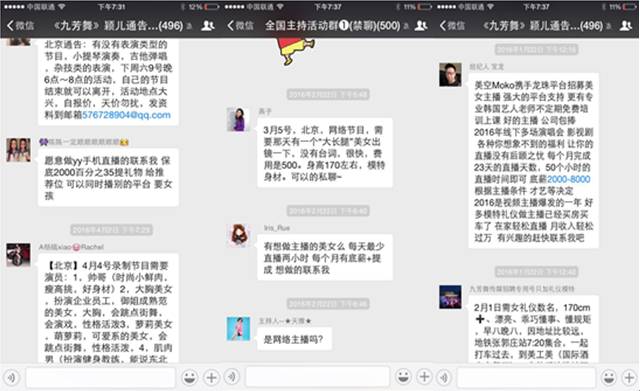This screenshot has height=391, width=640.
Task: Tap the emoji icon in the leftmost chat bar
Action: 190,377
